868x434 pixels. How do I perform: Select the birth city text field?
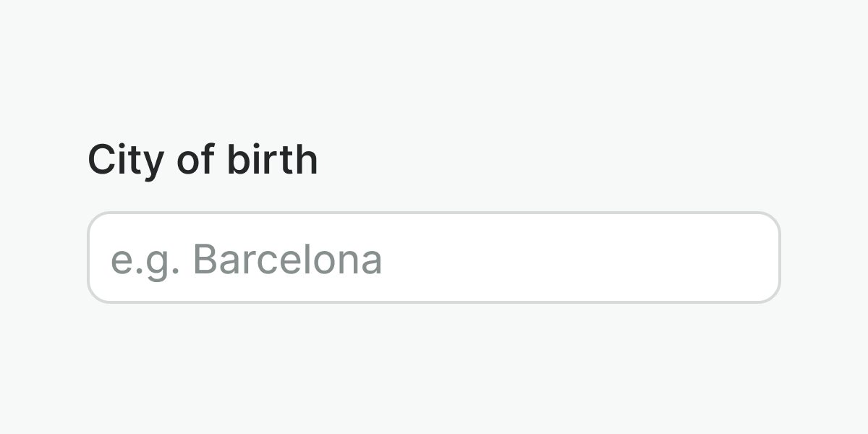tap(434, 258)
